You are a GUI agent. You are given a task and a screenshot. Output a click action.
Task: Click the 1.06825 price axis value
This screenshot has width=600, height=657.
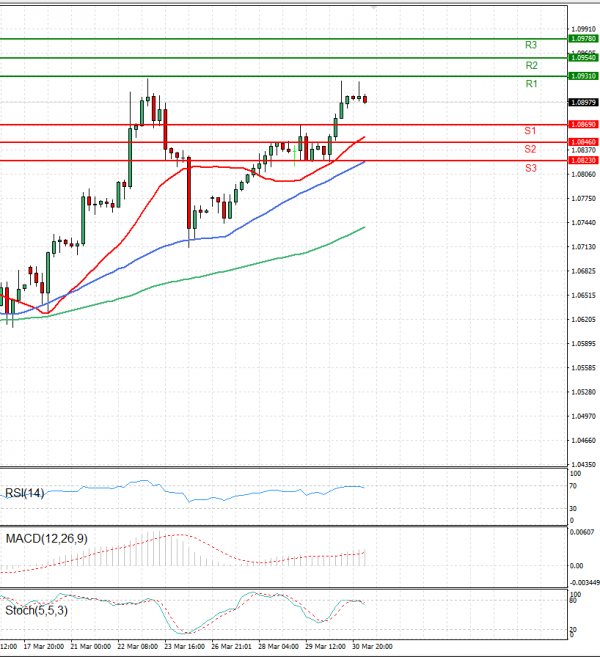583,271
